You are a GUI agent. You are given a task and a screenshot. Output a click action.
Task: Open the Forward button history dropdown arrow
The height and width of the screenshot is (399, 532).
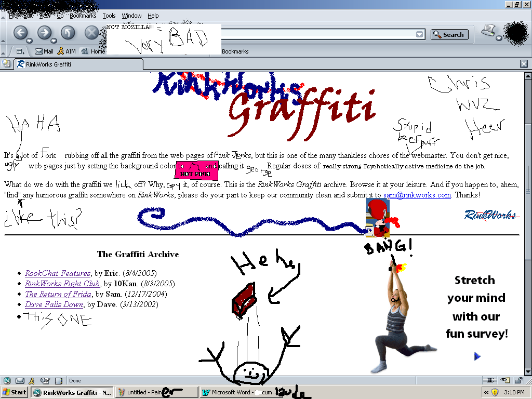point(54,41)
